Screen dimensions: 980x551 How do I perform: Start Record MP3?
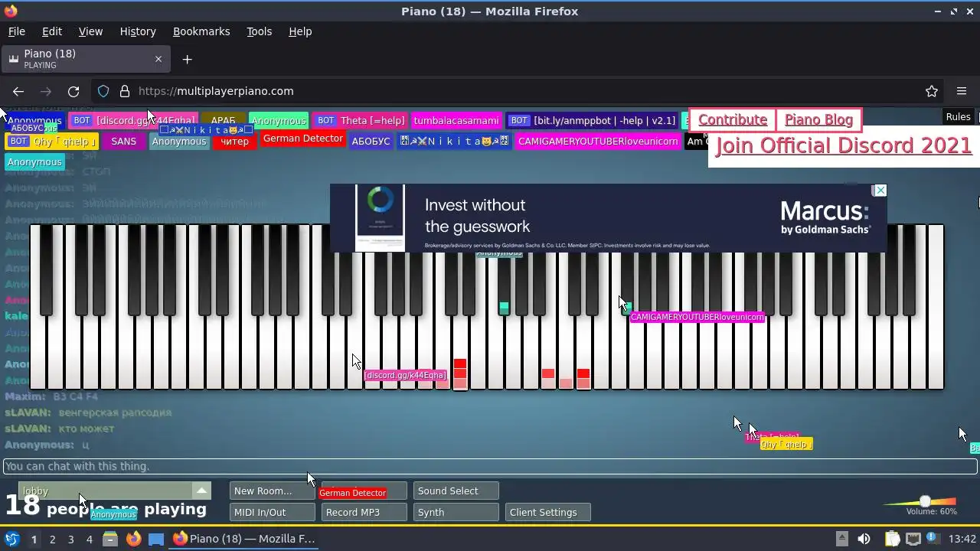(x=364, y=513)
